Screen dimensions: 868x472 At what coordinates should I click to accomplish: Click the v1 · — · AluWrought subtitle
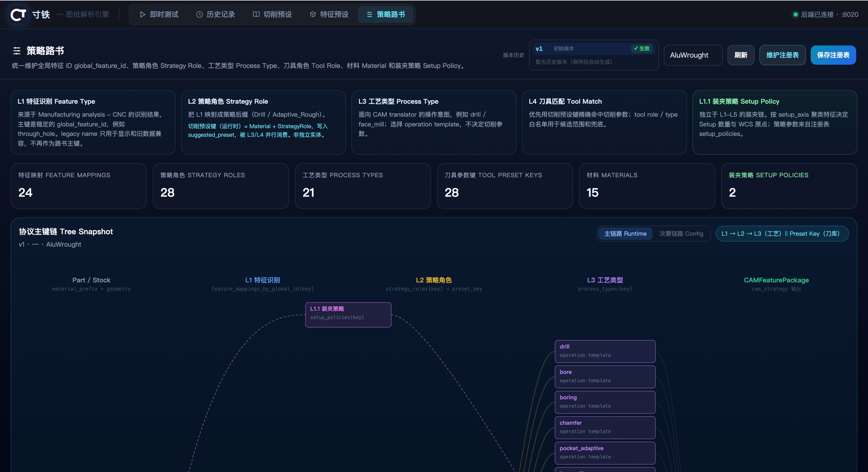click(50, 245)
